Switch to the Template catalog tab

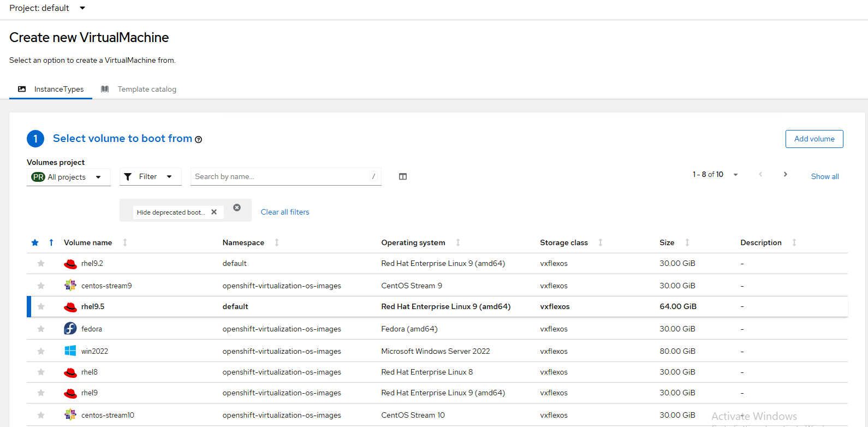click(139, 89)
